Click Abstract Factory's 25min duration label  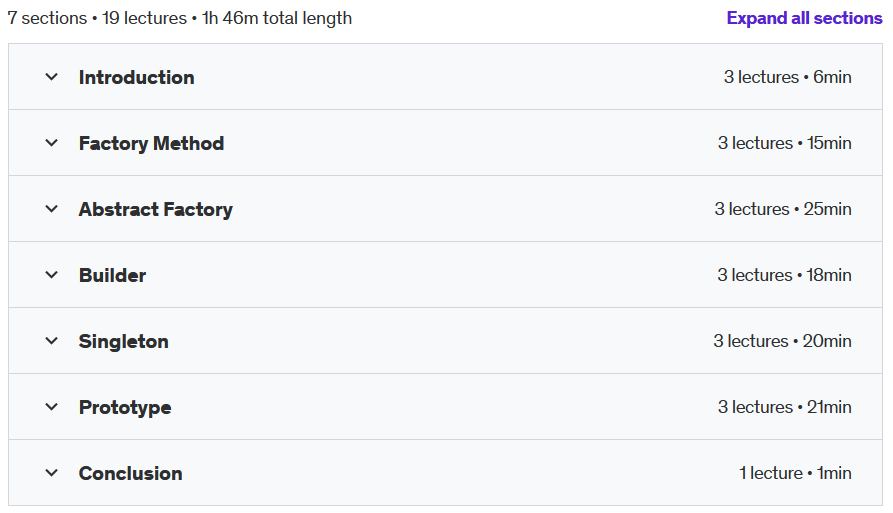tap(828, 209)
